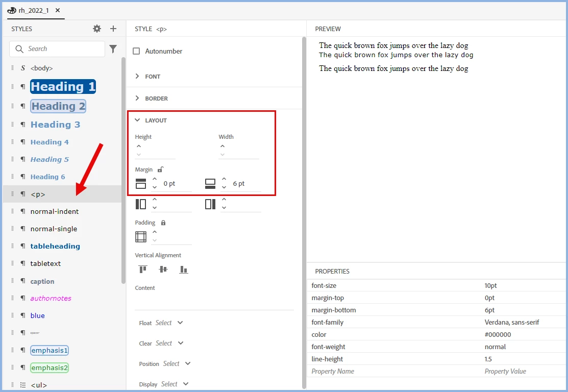Screen dimensions: 568x392
Task: Increase the padding value
Action: [x=155, y=232]
